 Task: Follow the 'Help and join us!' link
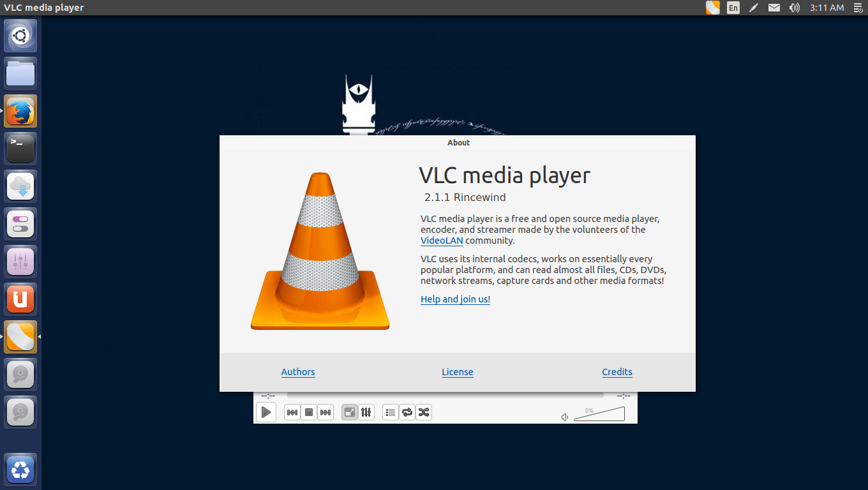point(455,299)
